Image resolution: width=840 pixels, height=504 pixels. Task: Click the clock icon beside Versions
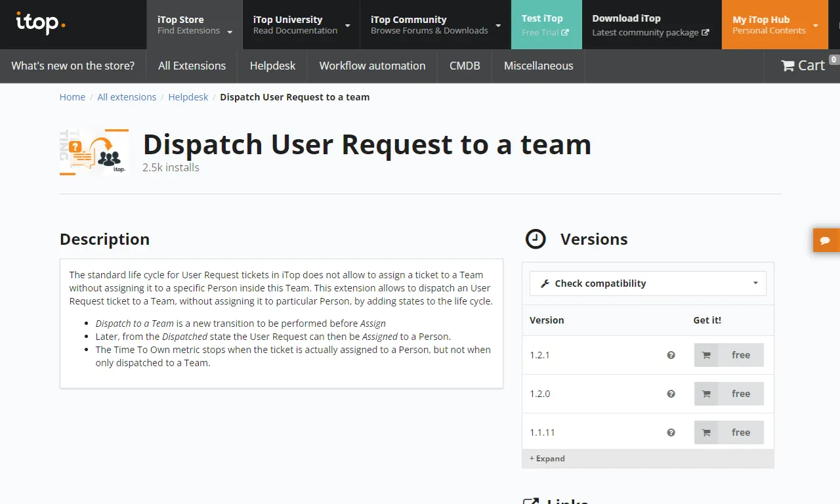[x=535, y=239]
